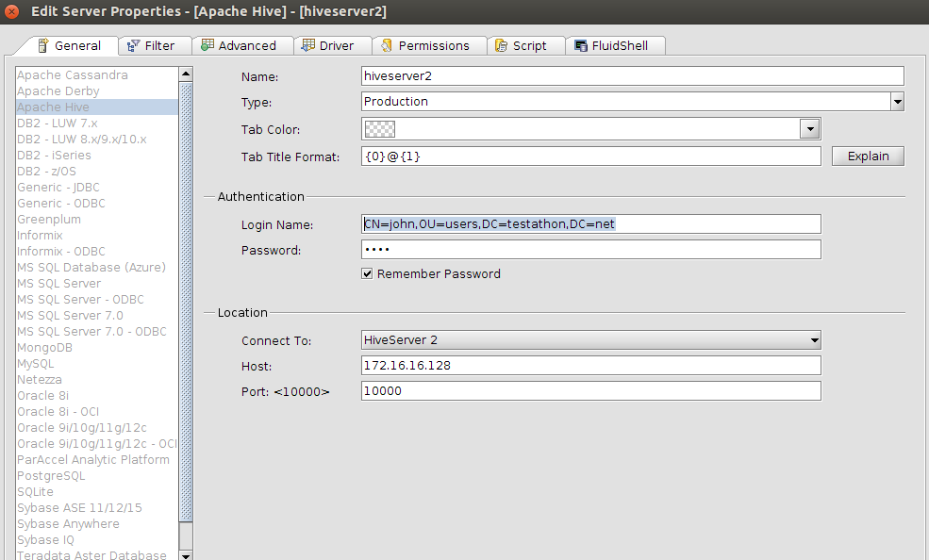This screenshot has height=560, width=929.
Task: Click the Password input field
Action: click(591, 249)
